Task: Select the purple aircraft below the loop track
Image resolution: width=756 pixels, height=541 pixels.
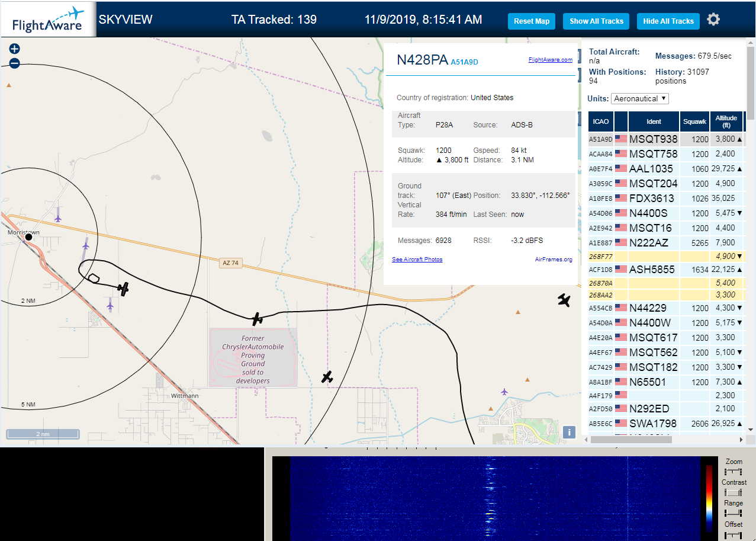Action: coord(110,306)
